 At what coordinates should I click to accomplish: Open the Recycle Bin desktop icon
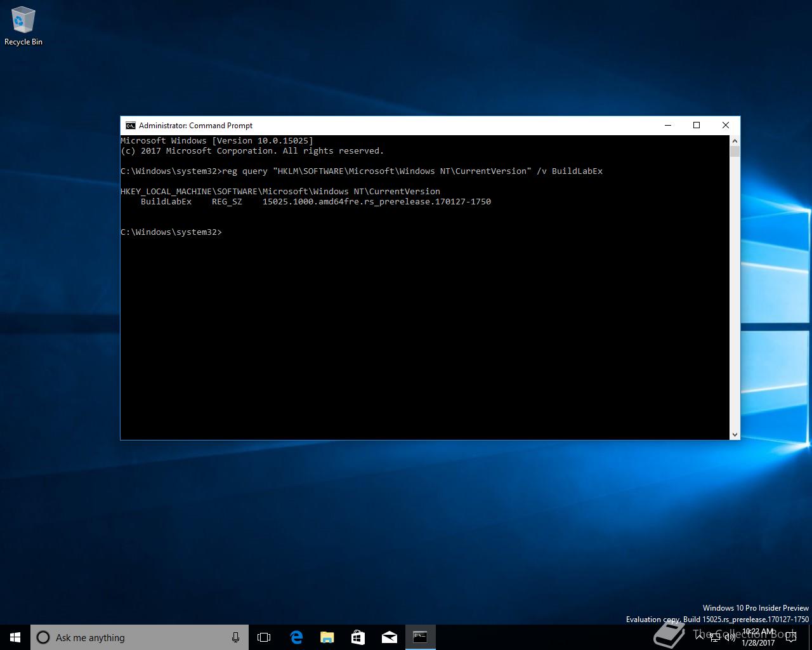pos(23,27)
